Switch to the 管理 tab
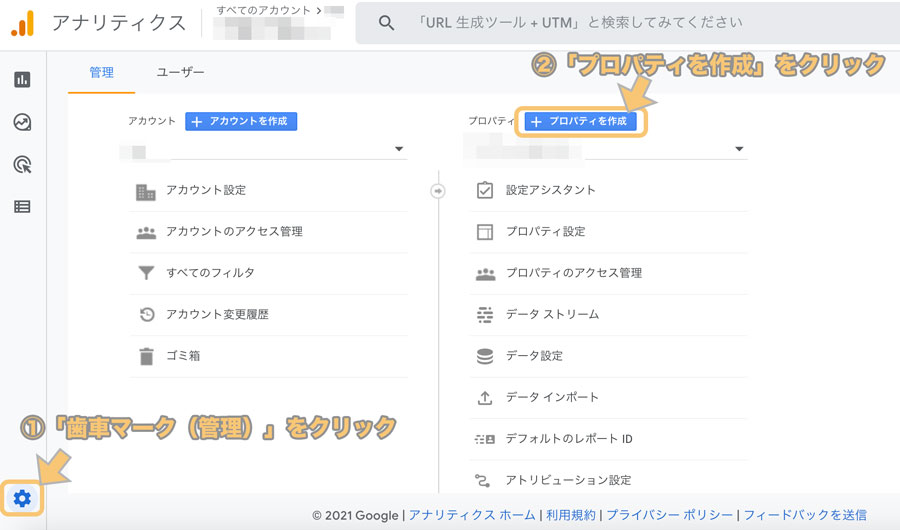Image resolution: width=900 pixels, height=530 pixels. tap(101, 73)
